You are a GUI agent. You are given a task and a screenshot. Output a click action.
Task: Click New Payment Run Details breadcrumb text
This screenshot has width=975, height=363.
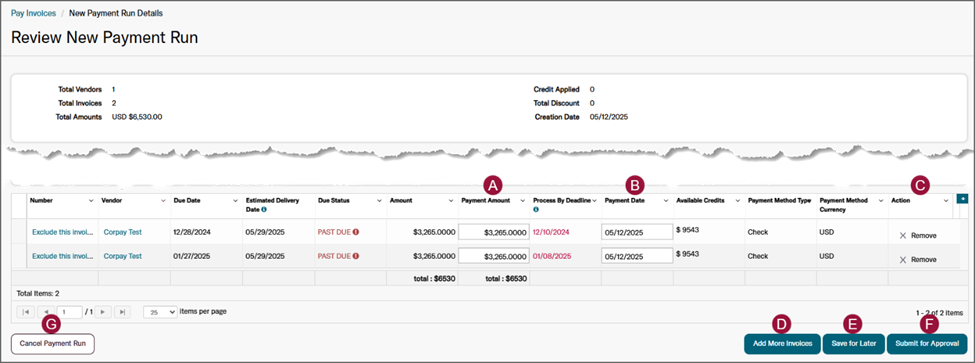(116, 12)
